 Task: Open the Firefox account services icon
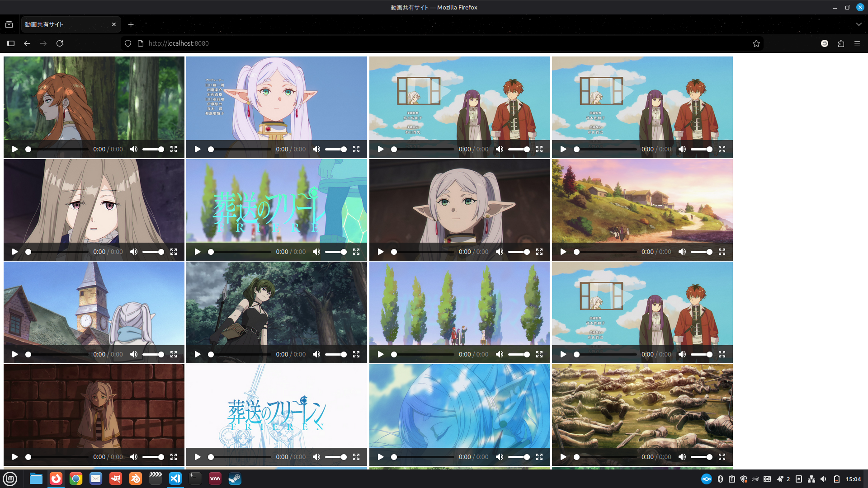(x=824, y=43)
